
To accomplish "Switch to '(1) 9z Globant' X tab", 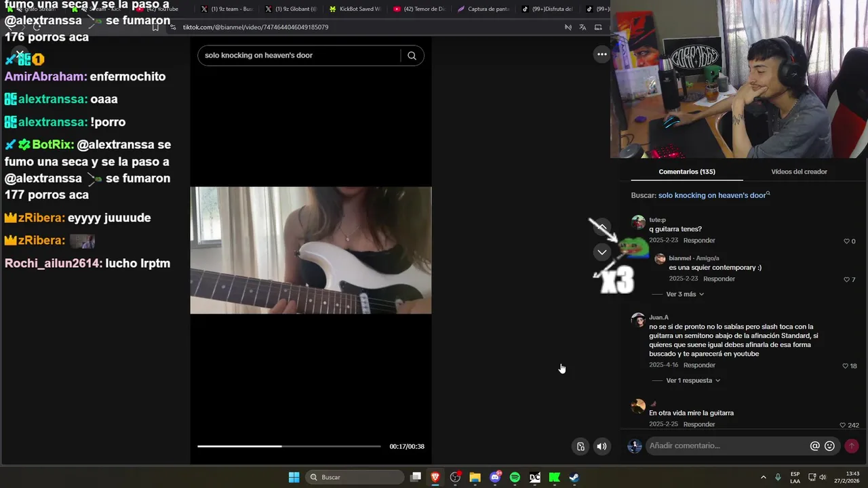I will coord(292,9).
